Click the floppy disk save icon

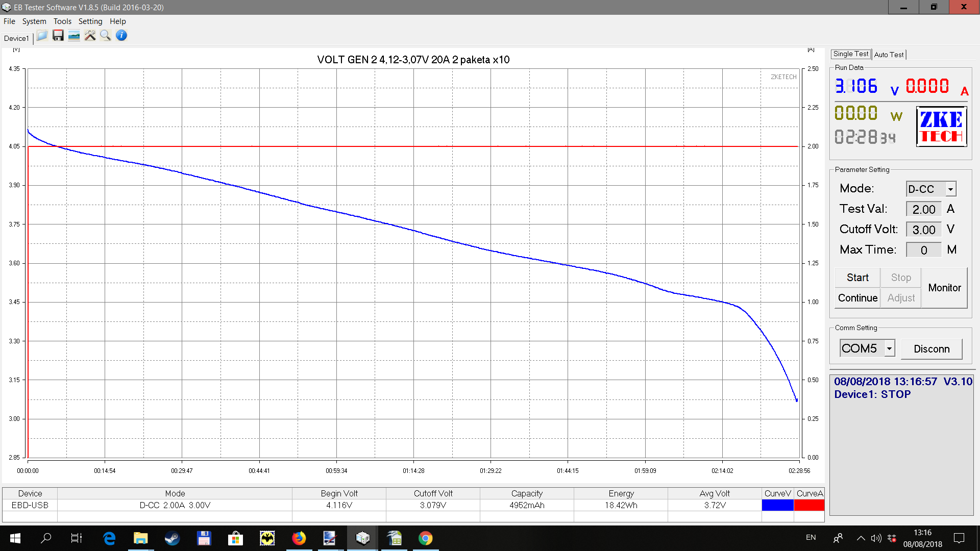(58, 35)
